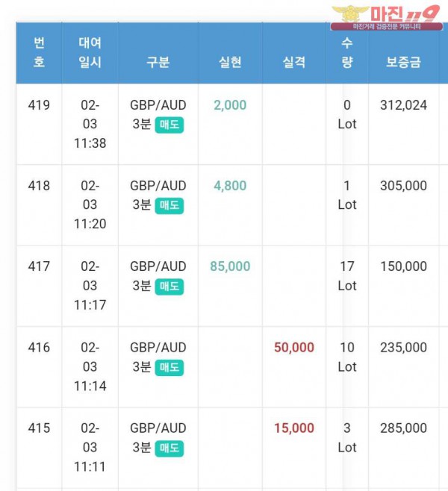Screen dimensions: 448x491
Task: Click the red 15,000 value in row 415
Action: tap(294, 428)
